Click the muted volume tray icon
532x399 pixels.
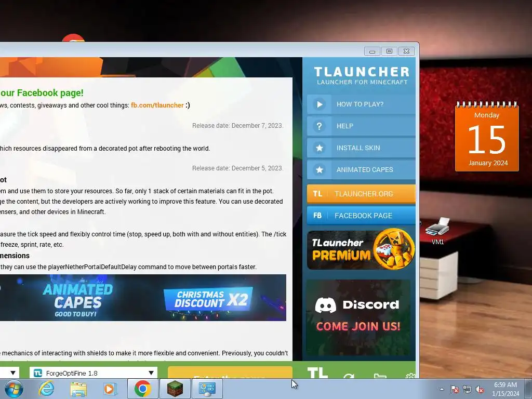tap(480, 389)
